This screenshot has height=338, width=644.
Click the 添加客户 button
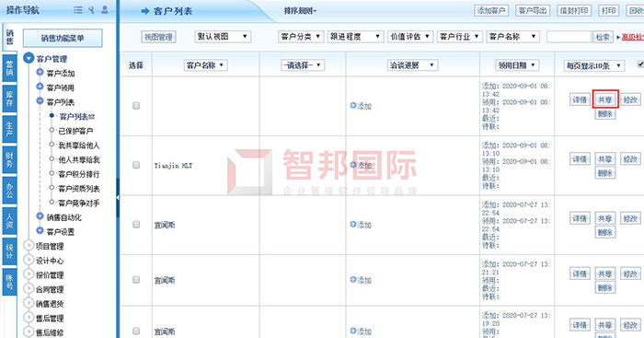point(491,11)
